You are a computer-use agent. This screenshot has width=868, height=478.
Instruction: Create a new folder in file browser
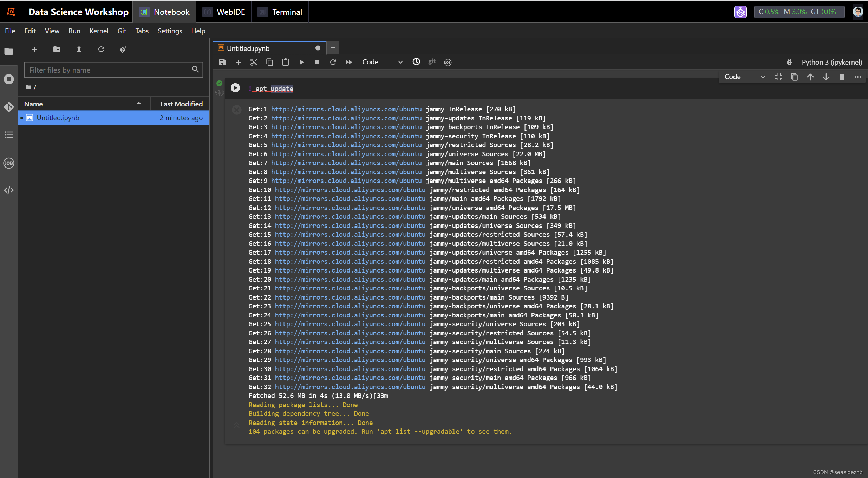click(x=56, y=49)
